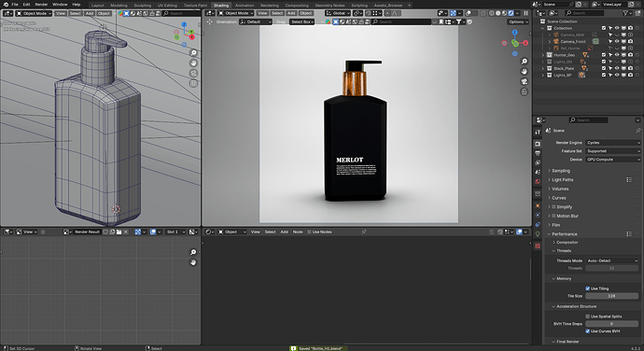Toggle Use Curves BVH checkbox
The image size is (644, 351).
(x=587, y=331)
